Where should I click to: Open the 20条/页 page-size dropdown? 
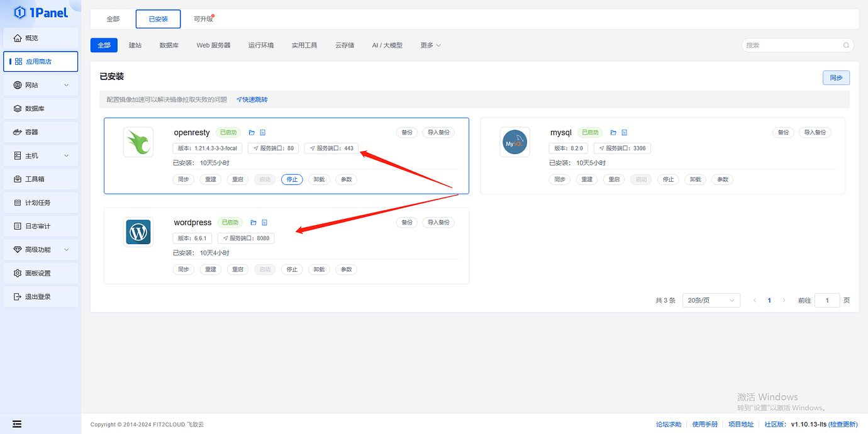[x=711, y=300]
